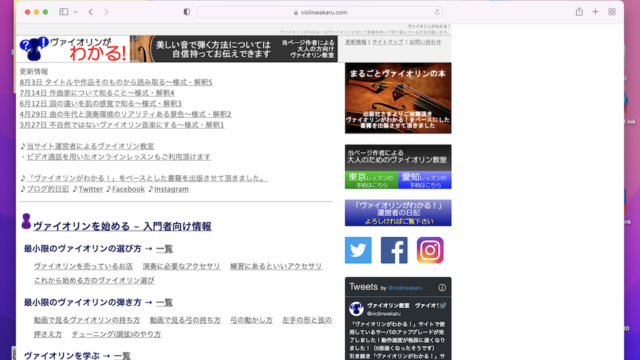Image resolution: width=640 pixels, height=360 pixels.
Task: Open the Share menu icon
Action: pyautogui.click(x=579, y=11)
